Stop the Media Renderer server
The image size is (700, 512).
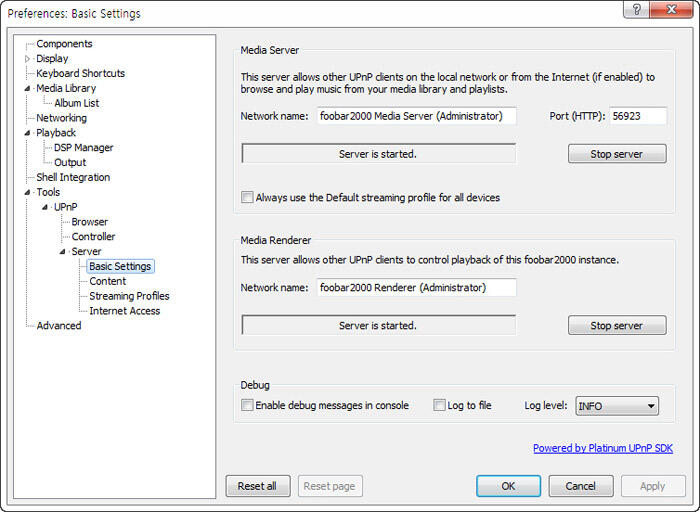tap(617, 325)
